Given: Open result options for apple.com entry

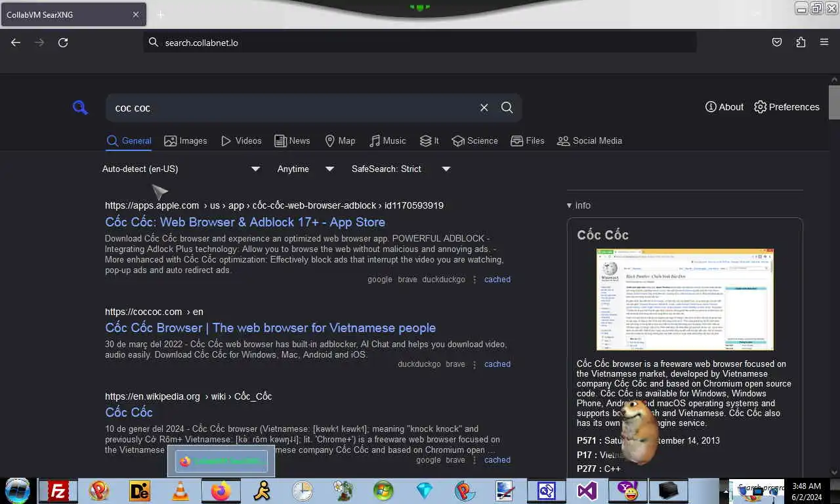Looking at the screenshot, I should pos(474,280).
